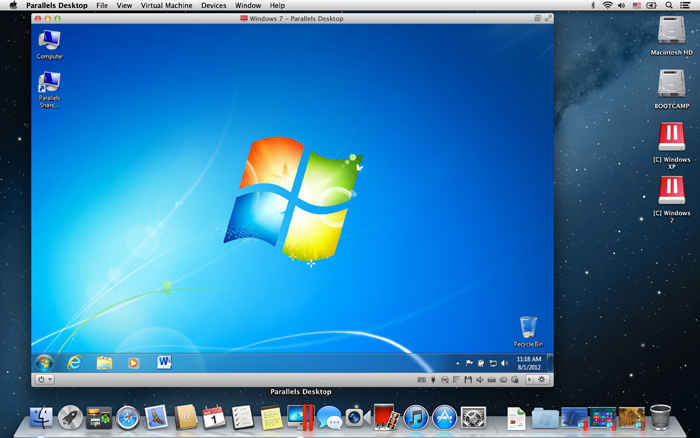
Task: Open Mission Control in the Dock
Action: [x=99, y=418]
